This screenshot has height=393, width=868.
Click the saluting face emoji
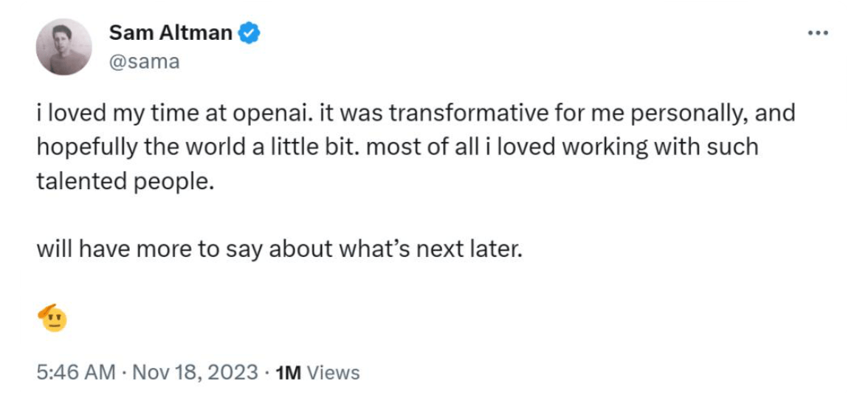[x=52, y=318]
